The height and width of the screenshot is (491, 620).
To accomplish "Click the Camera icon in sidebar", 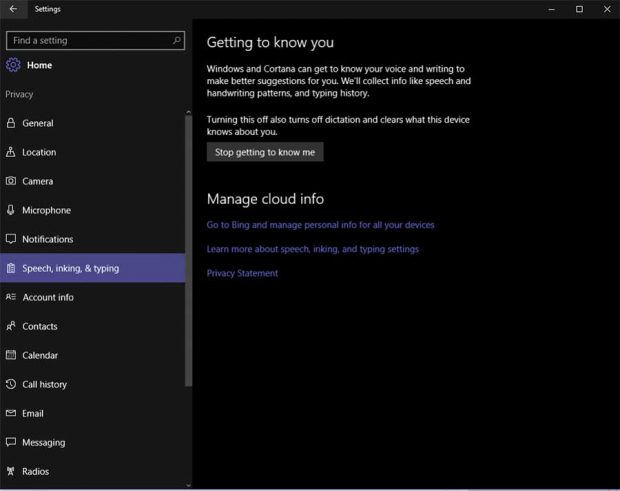I will click(11, 181).
